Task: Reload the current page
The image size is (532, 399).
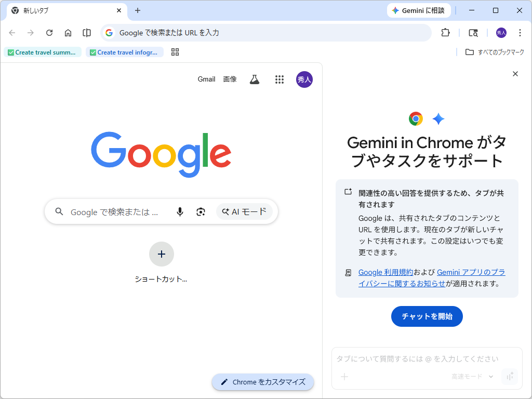Action: (49, 33)
